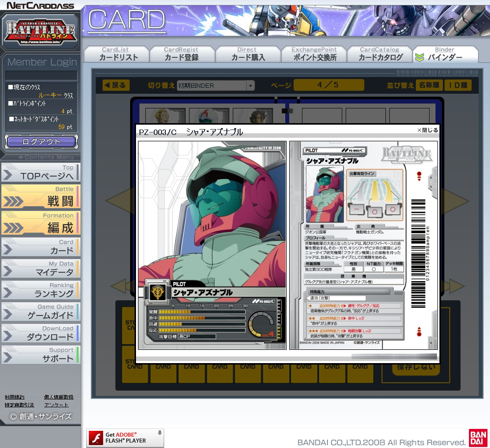Screen dimensions: 490x448
Task: Switch to the CardList tab
Action: point(116,54)
